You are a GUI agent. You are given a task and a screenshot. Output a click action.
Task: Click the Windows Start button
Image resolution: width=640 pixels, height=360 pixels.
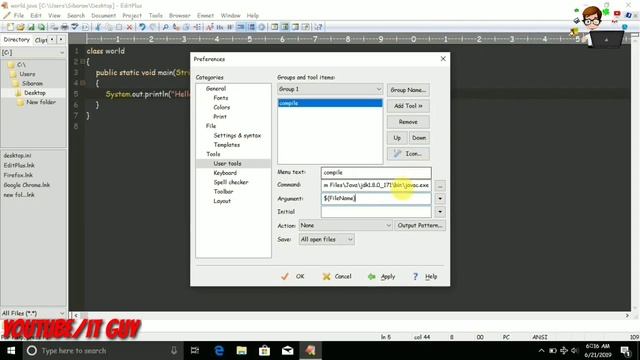[11, 350]
